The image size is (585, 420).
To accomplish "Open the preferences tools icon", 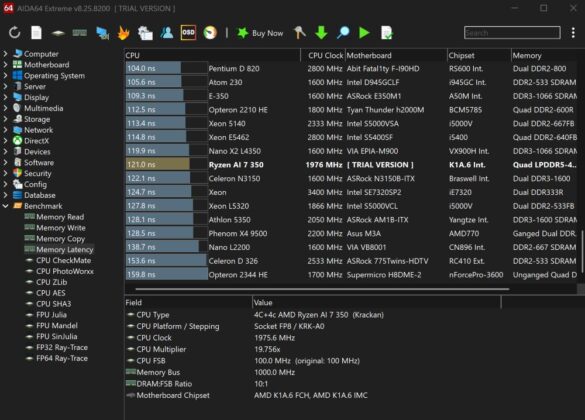I will (x=300, y=33).
